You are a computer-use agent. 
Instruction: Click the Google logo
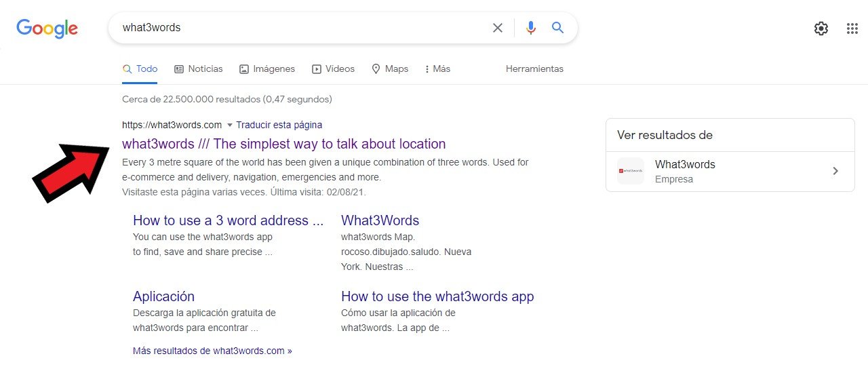pyautogui.click(x=47, y=28)
